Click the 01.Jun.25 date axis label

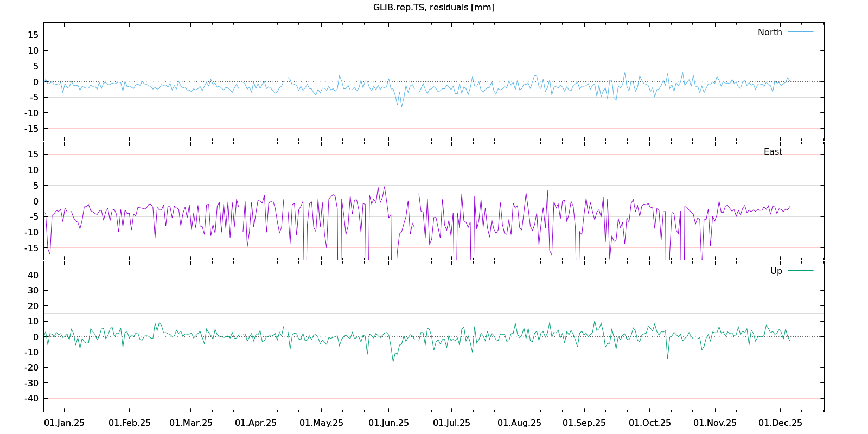click(x=388, y=423)
